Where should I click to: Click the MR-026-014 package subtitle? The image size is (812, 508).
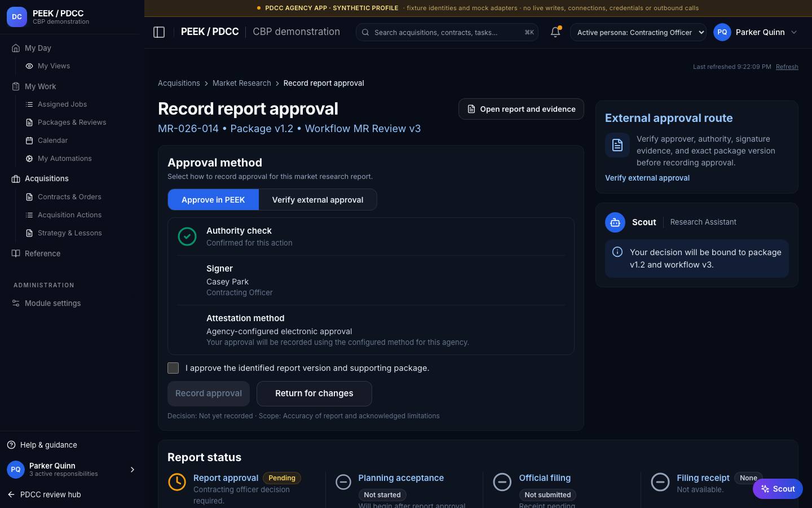pyautogui.click(x=289, y=129)
